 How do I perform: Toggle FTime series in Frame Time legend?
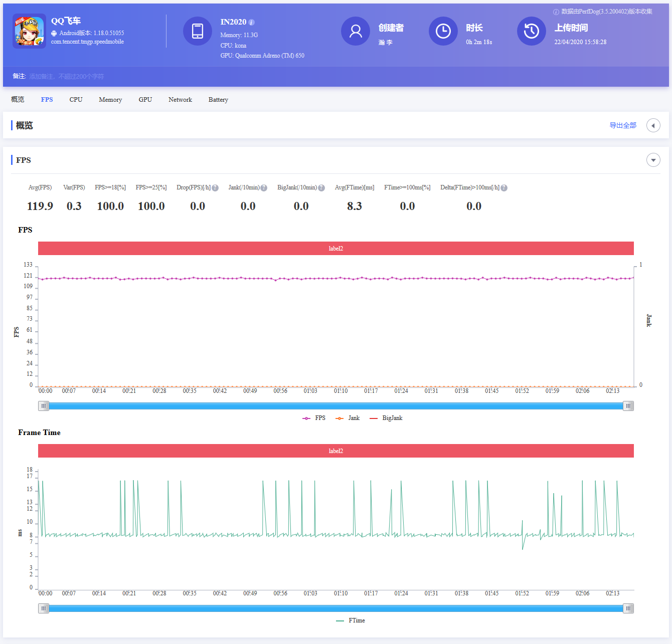[351, 620]
